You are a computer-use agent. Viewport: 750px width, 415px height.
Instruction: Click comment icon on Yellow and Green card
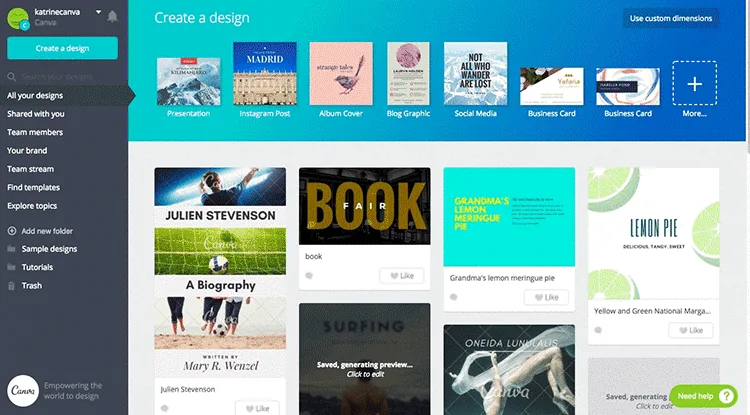pos(598,330)
